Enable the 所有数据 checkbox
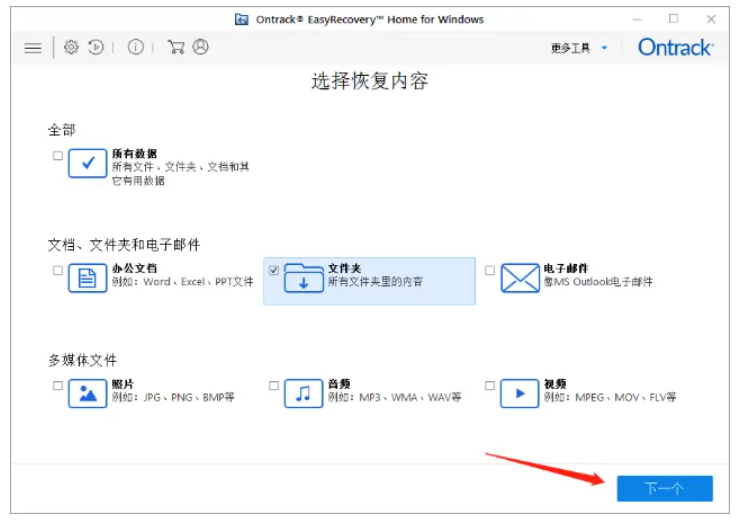 coord(58,155)
